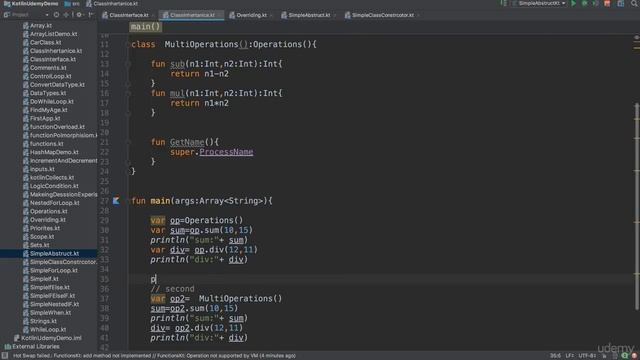Click UTF-8 encoding in status bar

[x=587, y=356]
